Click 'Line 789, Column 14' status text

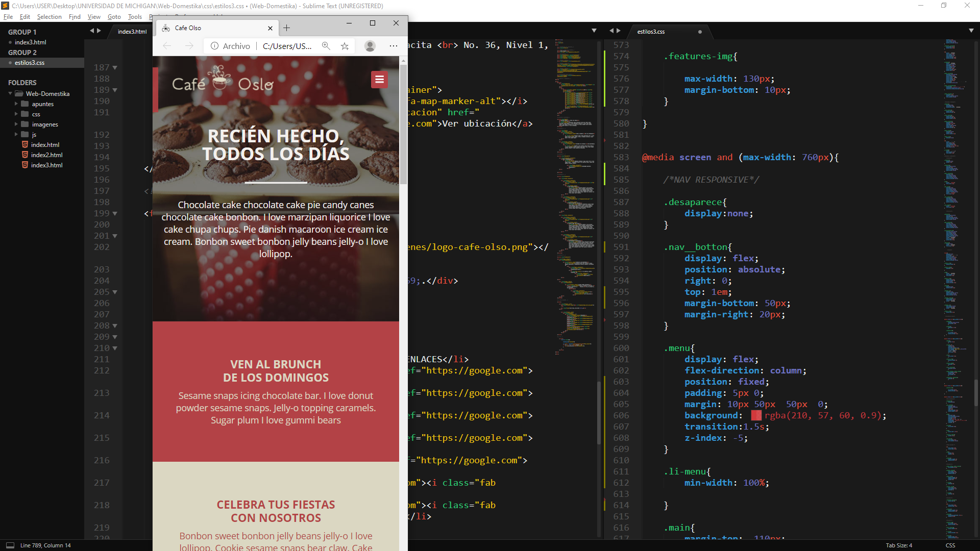coord(45,545)
